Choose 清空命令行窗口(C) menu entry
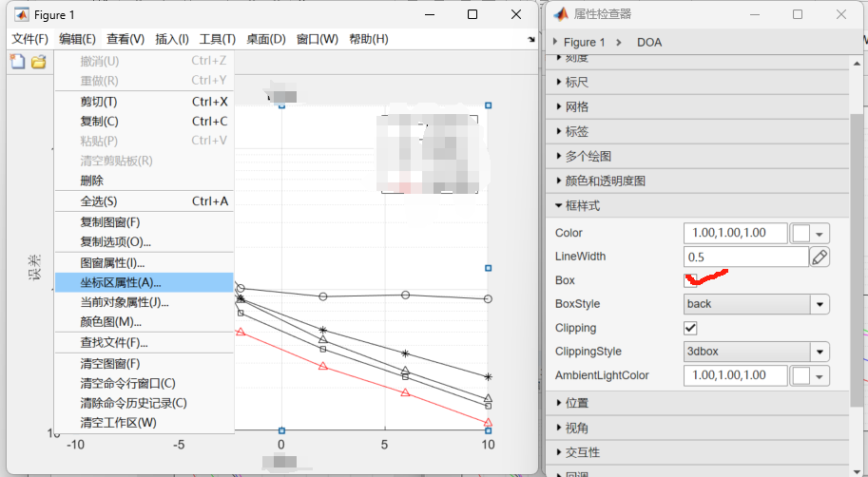This screenshot has width=868, height=477. click(x=144, y=384)
